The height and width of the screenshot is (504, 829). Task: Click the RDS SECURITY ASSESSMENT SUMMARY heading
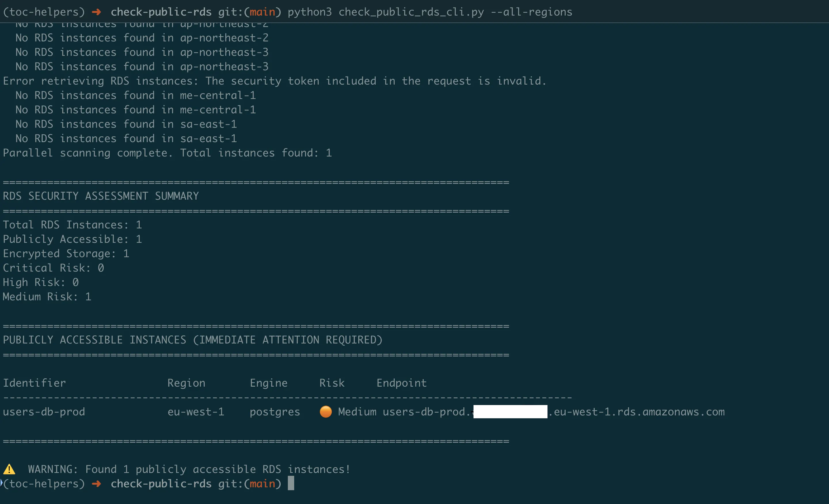101,196
